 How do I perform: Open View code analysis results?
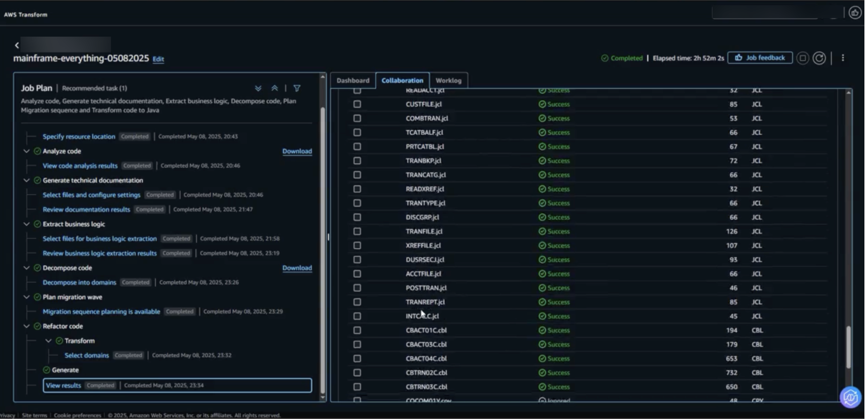80,166
